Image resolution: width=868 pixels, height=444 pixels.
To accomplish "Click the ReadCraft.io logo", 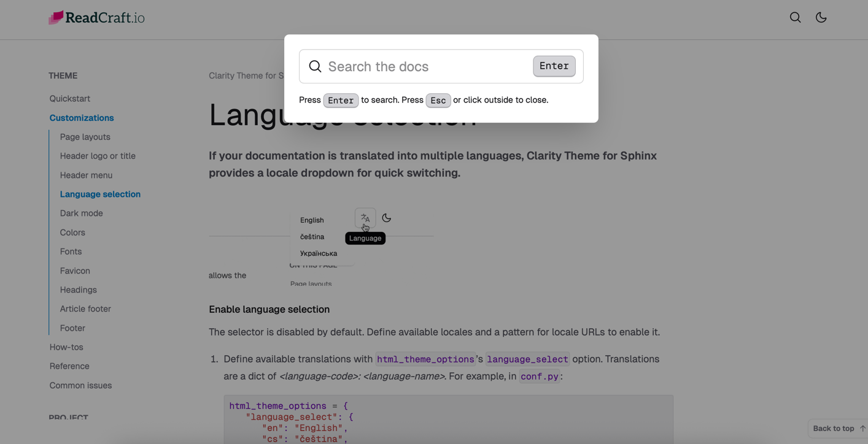I will (96, 17).
